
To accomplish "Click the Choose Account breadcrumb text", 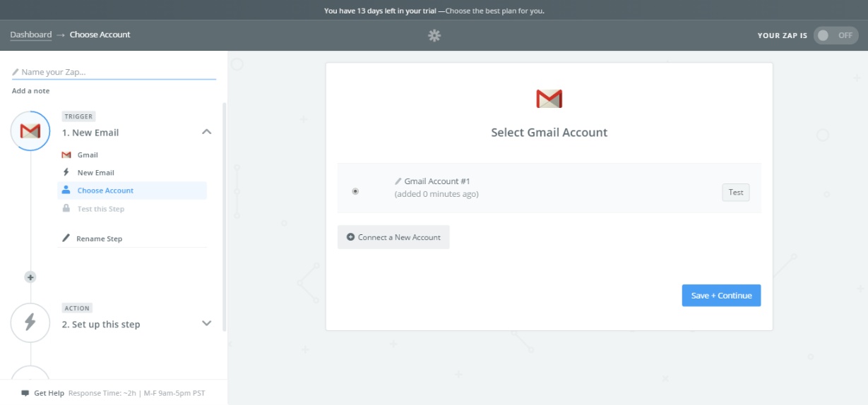I will click(100, 35).
